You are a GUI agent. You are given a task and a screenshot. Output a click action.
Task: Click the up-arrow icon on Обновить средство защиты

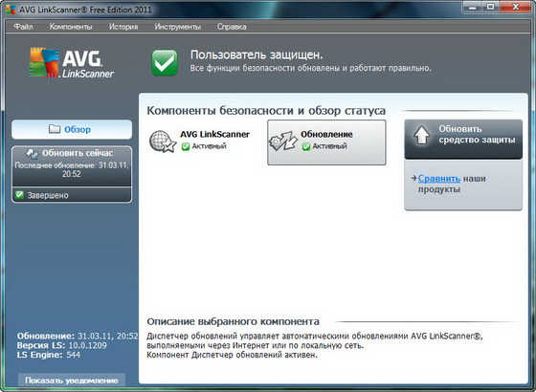[x=421, y=135]
